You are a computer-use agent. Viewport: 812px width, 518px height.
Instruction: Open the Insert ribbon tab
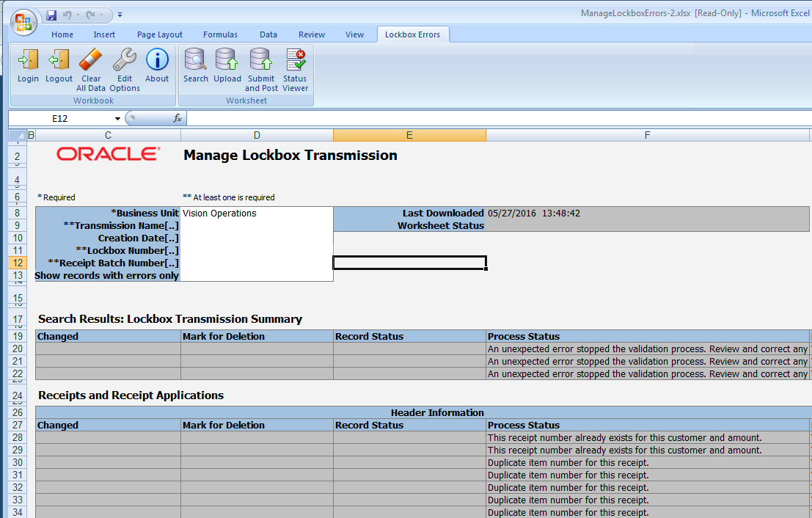[x=104, y=34]
